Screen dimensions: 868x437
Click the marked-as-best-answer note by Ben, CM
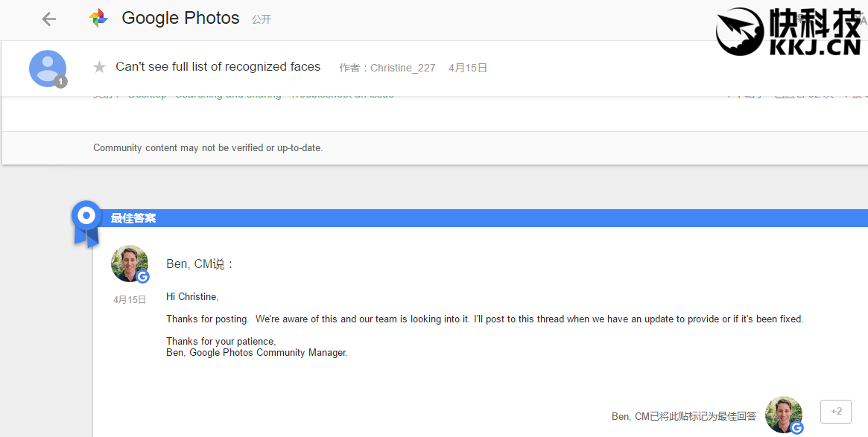coord(683,416)
